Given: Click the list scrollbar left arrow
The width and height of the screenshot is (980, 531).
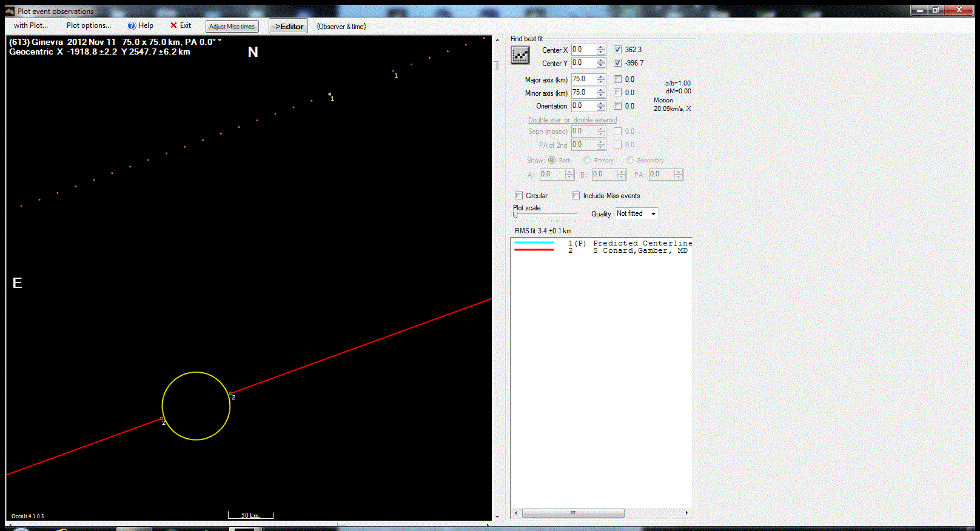Looking at the screenshot, I should click(x=516, y=513).
